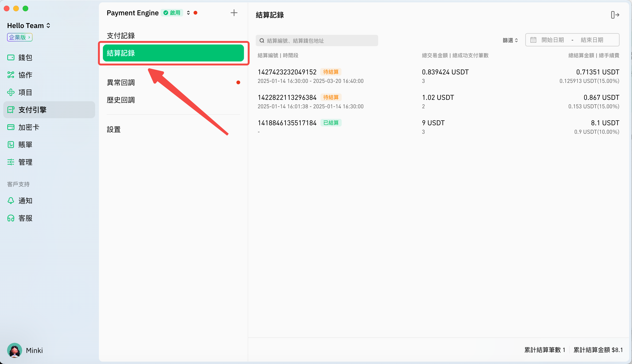
Task: Open 管理 management sliders icon
Action: (x=11, y=162)
